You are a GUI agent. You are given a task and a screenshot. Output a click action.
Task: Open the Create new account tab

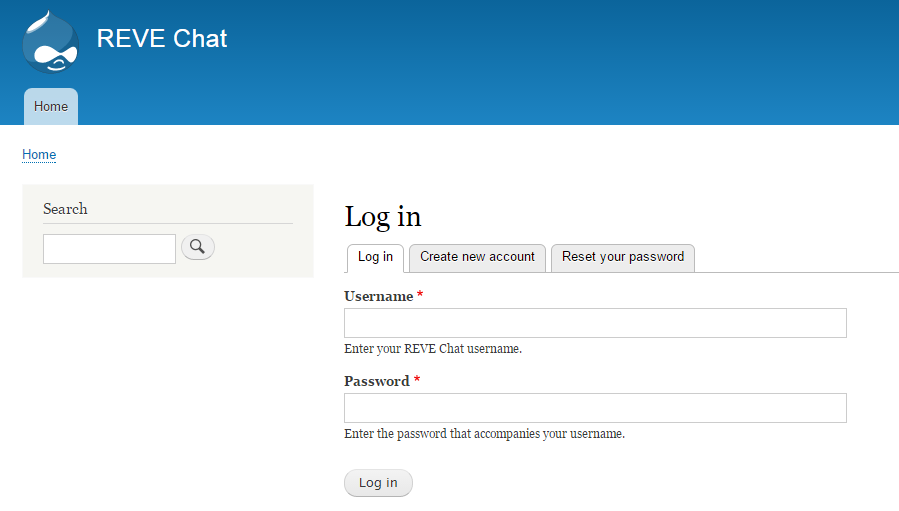(x=477, y=257)
